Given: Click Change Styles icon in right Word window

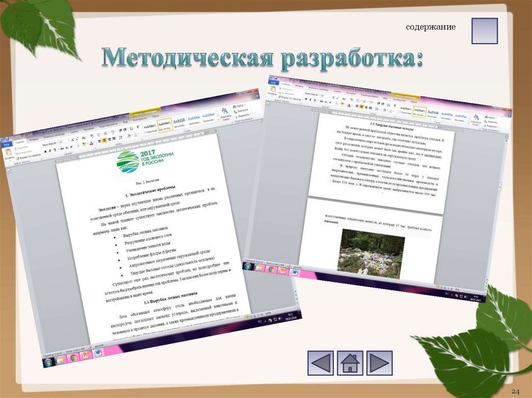Looking at the screenshot, I should [x=476, y=119].
